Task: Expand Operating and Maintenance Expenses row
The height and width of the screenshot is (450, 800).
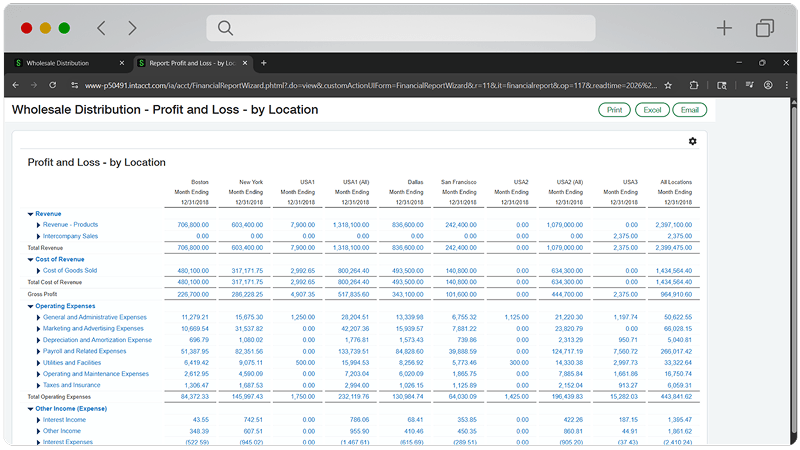Action: (x=38, y=374)
